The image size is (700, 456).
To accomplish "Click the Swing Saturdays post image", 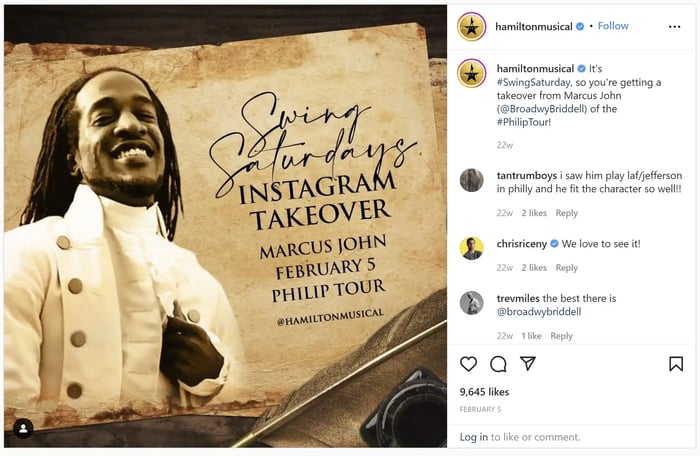I will [x=225, y=226].
